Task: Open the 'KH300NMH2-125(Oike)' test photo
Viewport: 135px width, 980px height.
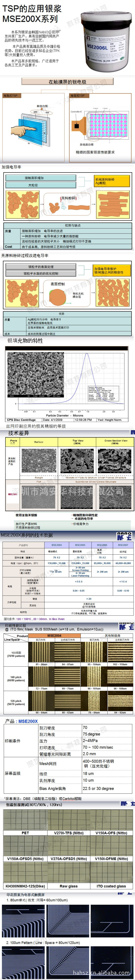Action: click(x=25, y=872)
